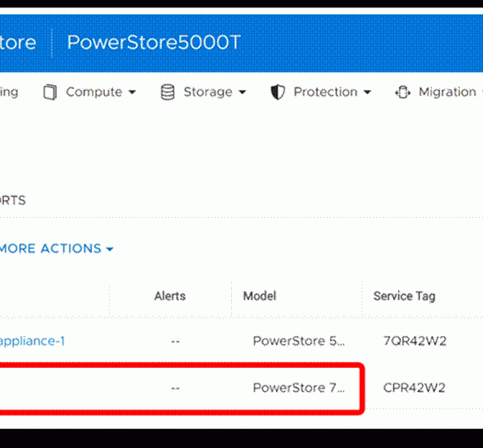Image resolution: width=483 pixels, height=448 pixels.
Task: Expand the Protection dropdown menu
Action: (x=332, y=92)
